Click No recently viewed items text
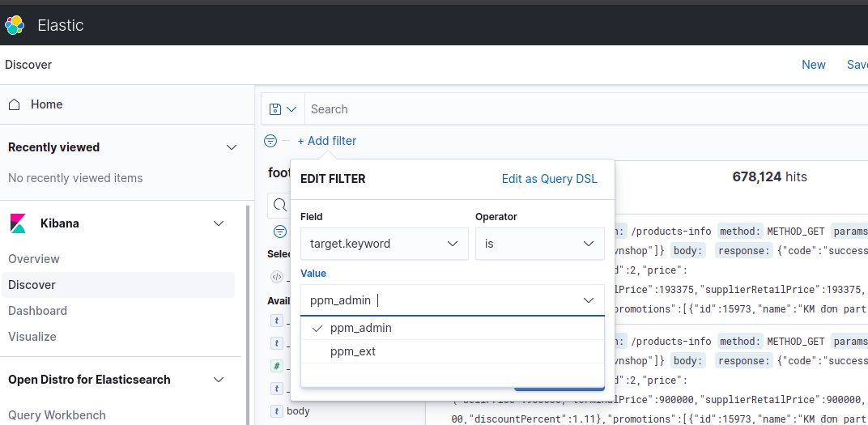Viewport: 868px width, 425px height. coord(75,178)
